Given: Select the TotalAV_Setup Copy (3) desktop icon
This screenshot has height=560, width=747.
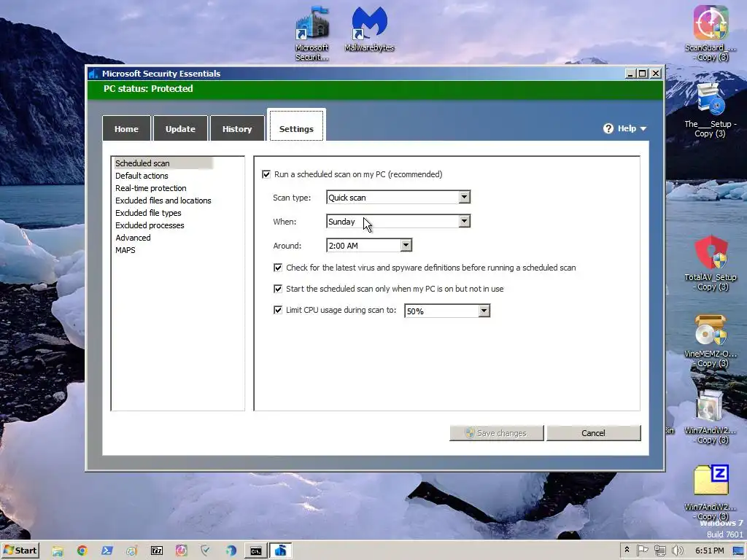Looking at the screenshot, I should (x=711, y=262).
